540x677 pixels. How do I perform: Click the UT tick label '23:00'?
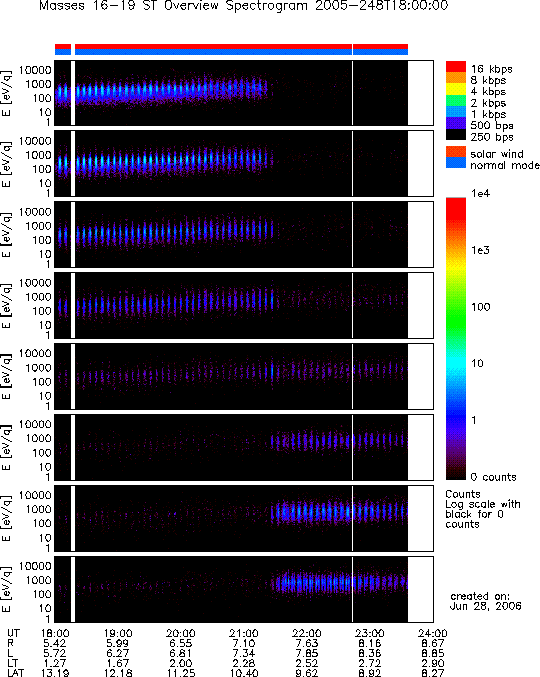click(x=370, y=633)
